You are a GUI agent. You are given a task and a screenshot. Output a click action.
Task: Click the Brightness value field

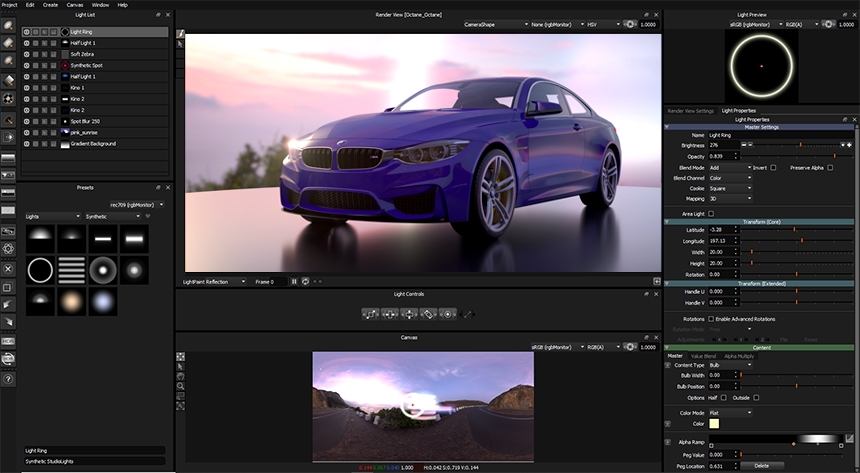click(722, 145)
